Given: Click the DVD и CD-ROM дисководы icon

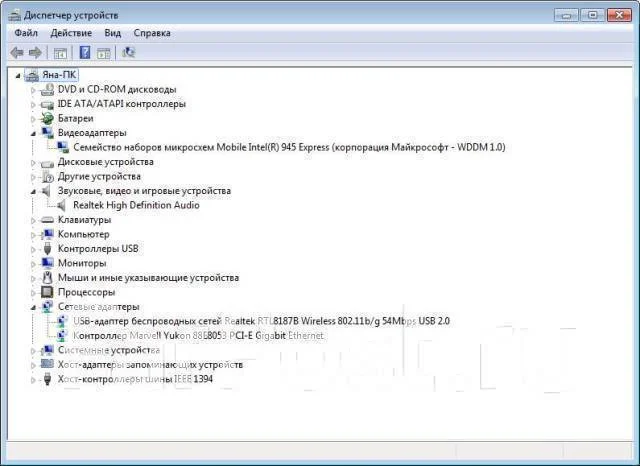Looking at the screenshot, I should pyautogui.click(x=47, y=89).
